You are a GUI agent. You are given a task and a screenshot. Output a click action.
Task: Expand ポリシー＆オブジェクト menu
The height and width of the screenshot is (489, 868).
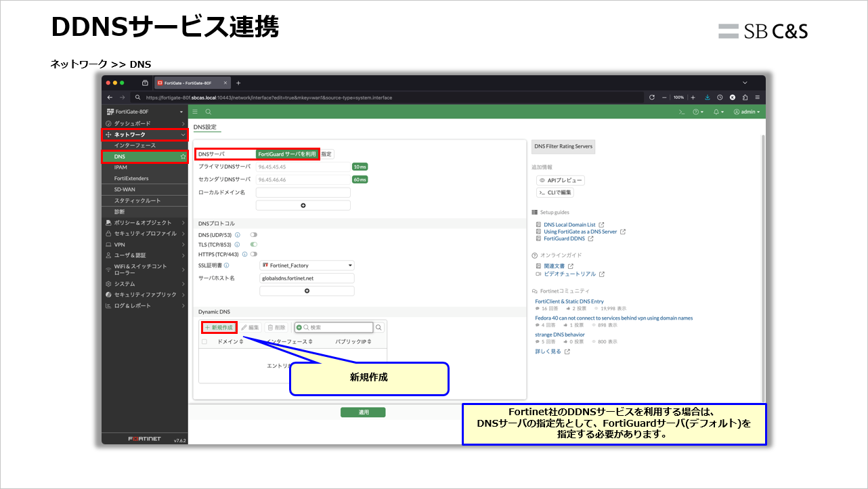click(145, 223)
